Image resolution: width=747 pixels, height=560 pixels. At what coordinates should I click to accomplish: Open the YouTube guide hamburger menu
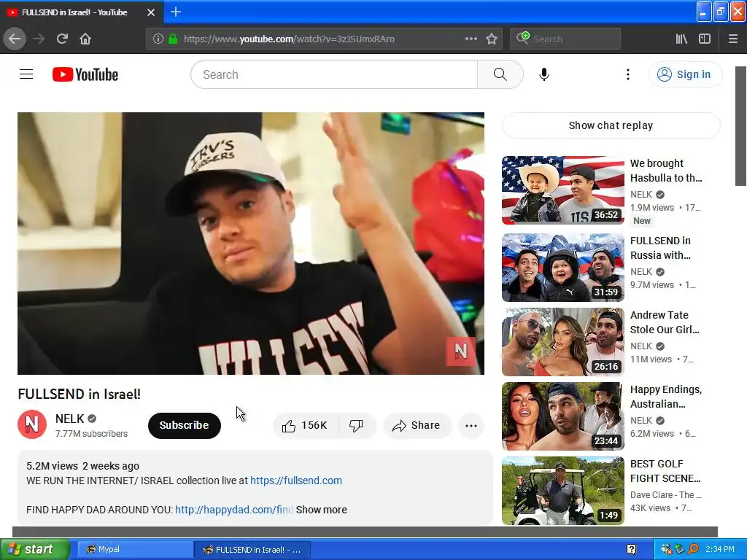(x=26, y=74)
